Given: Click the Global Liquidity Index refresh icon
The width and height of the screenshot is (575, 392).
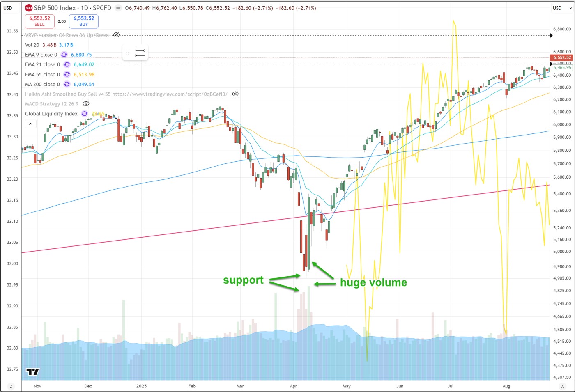Looking at the screenshot, I should coord(85,114).
